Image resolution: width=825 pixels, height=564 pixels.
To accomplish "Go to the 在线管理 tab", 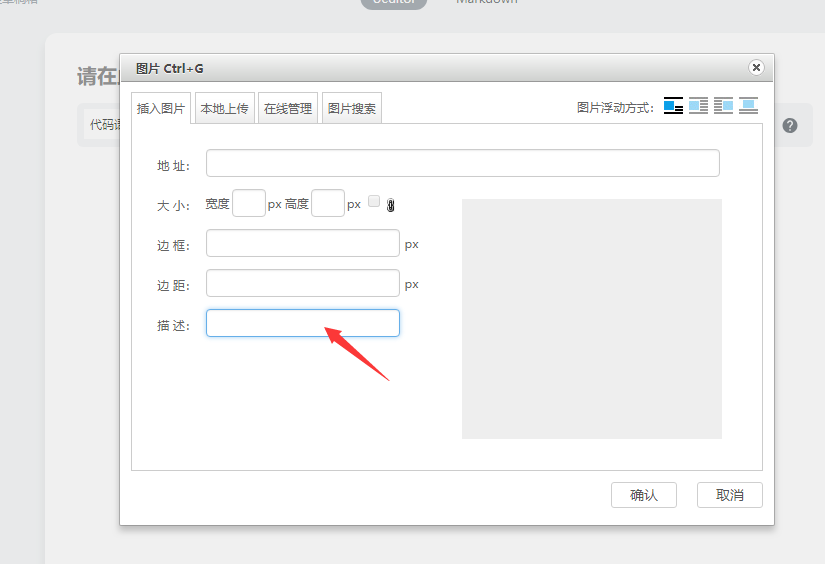I will click(288, 109).
